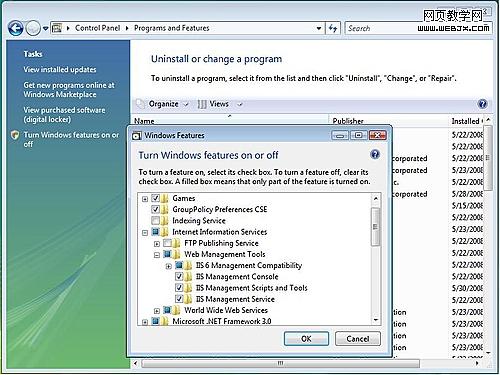Click the programs list vertical scrollbar thumb
Viewport: 500px width, 375px height.
pyautogui.click(x=488, y=158)
